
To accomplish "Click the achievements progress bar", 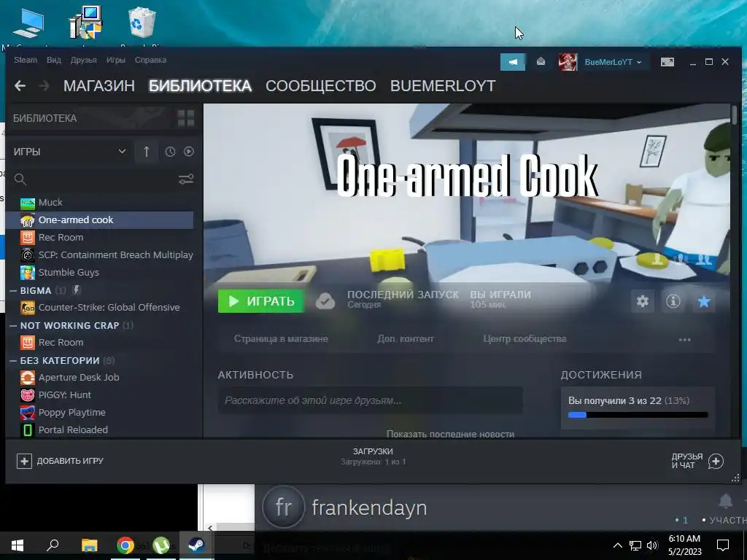I will (638, 415).
